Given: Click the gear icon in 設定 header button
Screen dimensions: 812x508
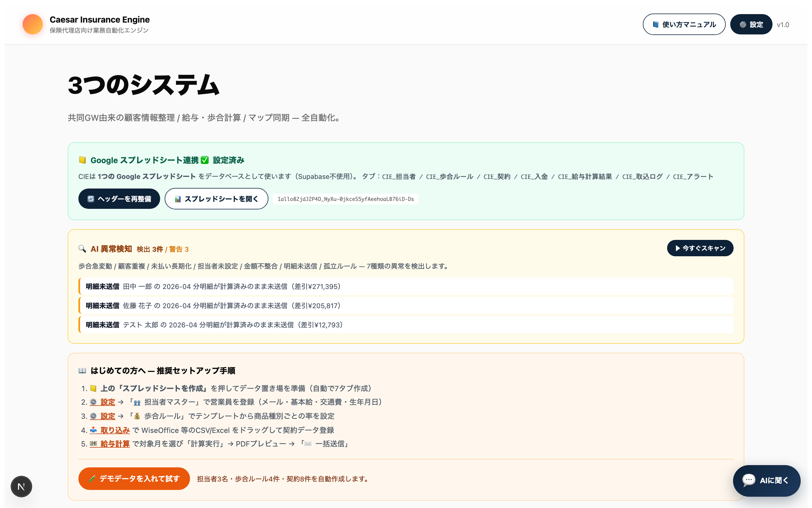Looking at the screenshot, I should (743, 25).
